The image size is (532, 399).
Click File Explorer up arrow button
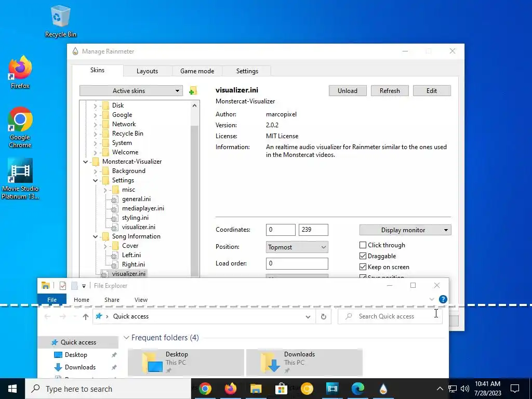click(x=86, y=316)
